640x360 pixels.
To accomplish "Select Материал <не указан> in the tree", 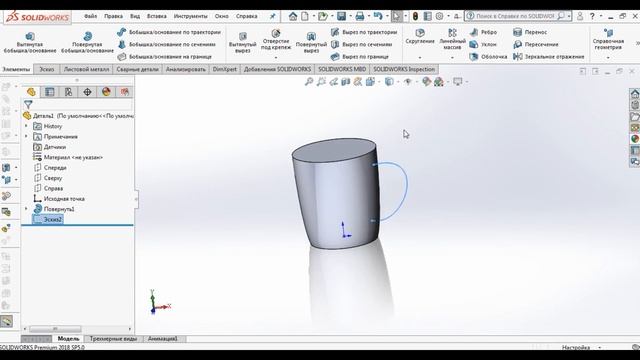I will click(x=68, y=157).
